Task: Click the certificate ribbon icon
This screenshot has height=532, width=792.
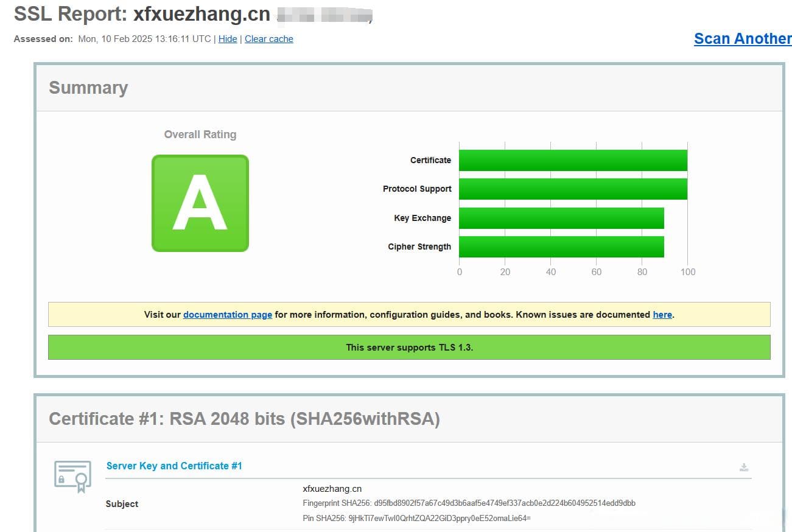Action: pos(72,477)
